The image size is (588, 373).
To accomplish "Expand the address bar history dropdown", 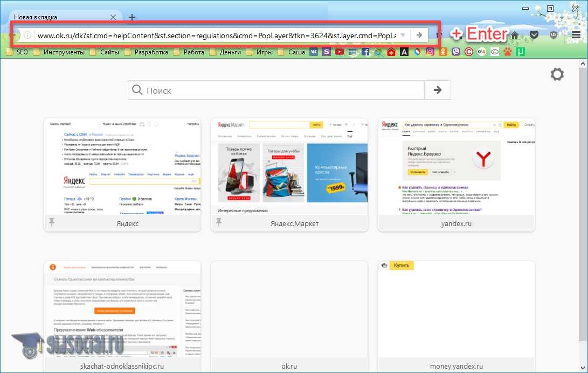I will 403,36.
